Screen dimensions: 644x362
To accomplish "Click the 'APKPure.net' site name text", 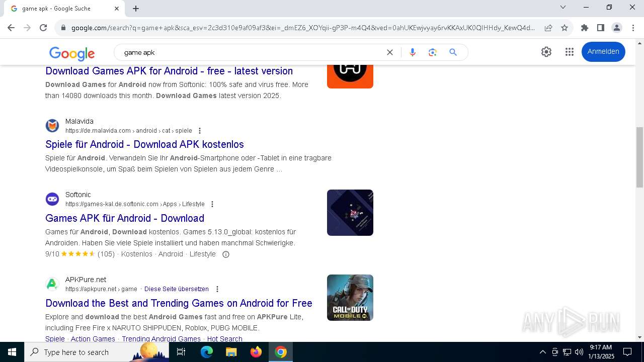I will [86, 280].
